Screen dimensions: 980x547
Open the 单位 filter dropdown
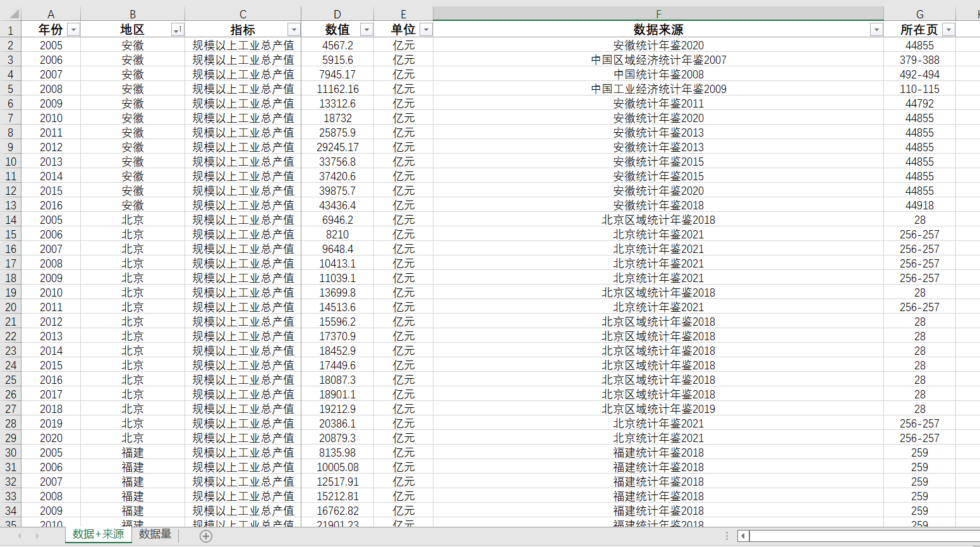pyautogui.click(x=426, y=30)
